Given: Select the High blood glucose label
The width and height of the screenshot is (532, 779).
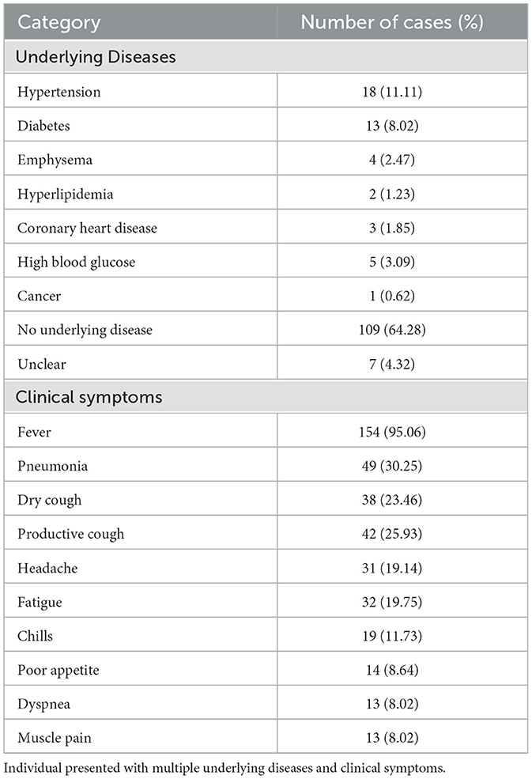Looking at the screenshot, I should 77,262.
